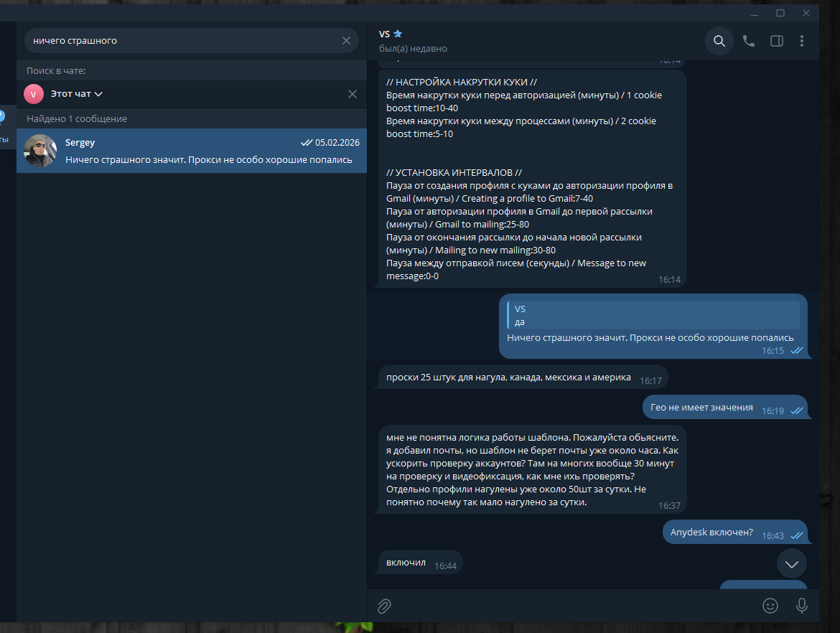Click the quoted reply 'VS да'

tap(653, 315)
